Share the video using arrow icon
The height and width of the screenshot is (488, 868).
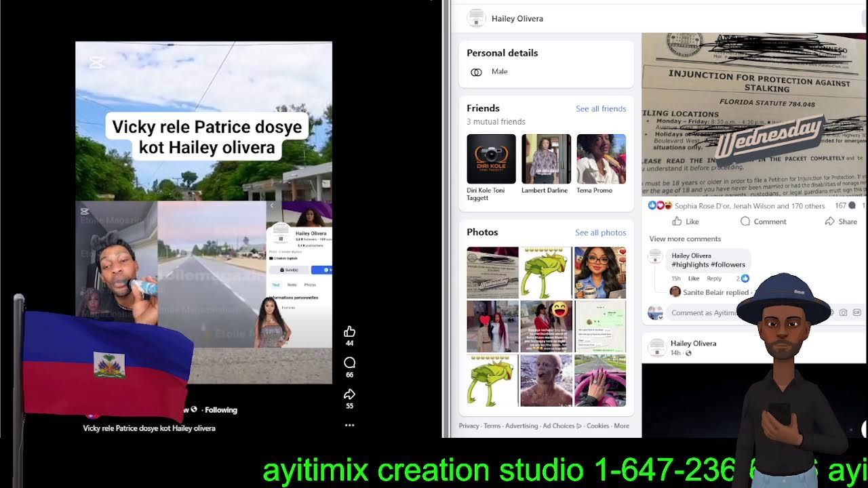point(349,394)
